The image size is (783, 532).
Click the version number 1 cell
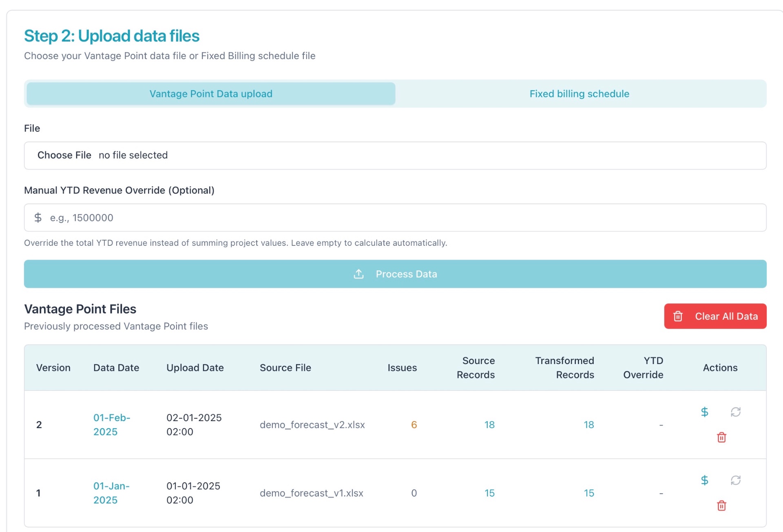38,493
